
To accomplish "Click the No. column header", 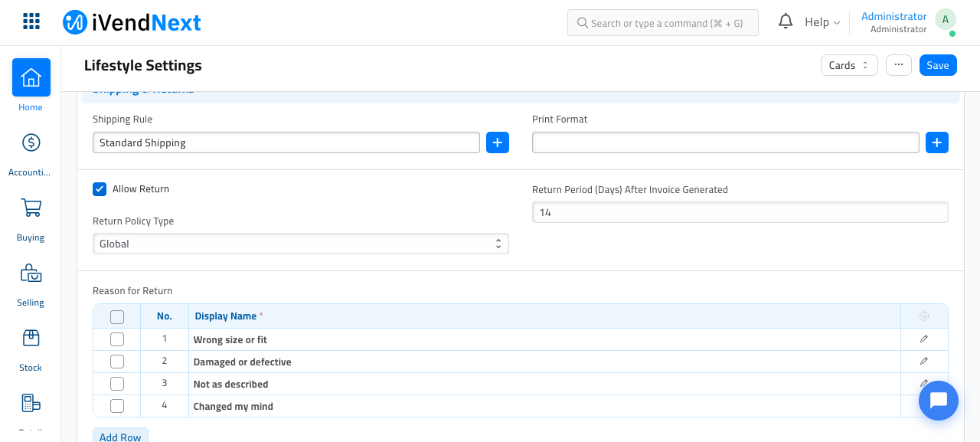I will (x=165, y=316).
